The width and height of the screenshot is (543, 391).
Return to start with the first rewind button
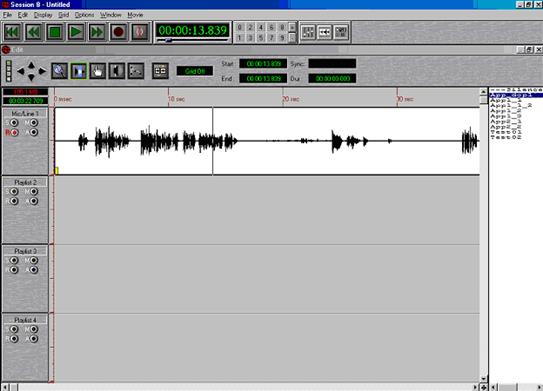click(x=12, y=32)
